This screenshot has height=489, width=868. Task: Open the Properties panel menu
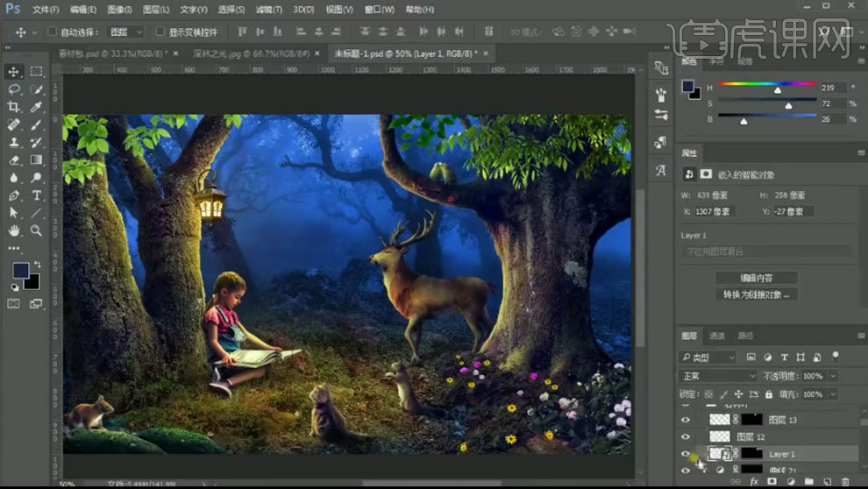coord(861,152)
